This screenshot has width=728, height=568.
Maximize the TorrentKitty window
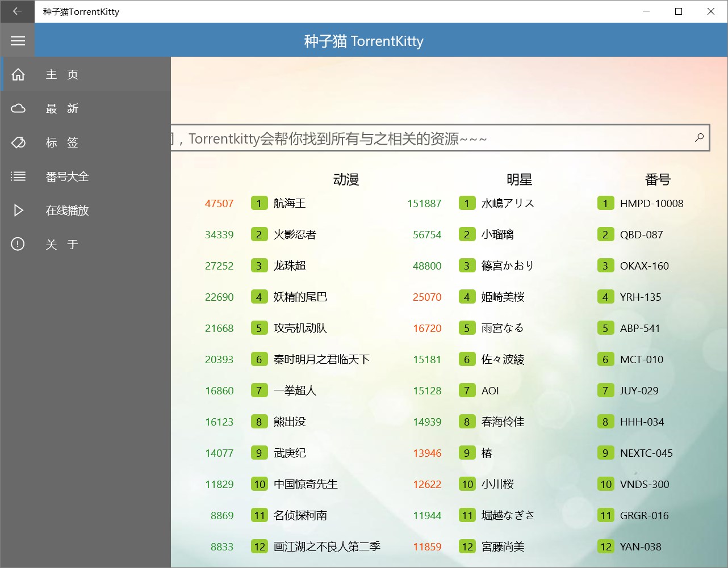pyautogui.click(x=678, y=11)
